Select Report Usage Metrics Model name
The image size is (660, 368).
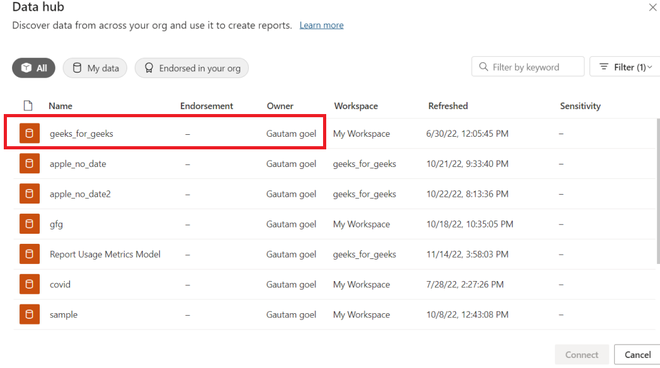pos(105,254)
